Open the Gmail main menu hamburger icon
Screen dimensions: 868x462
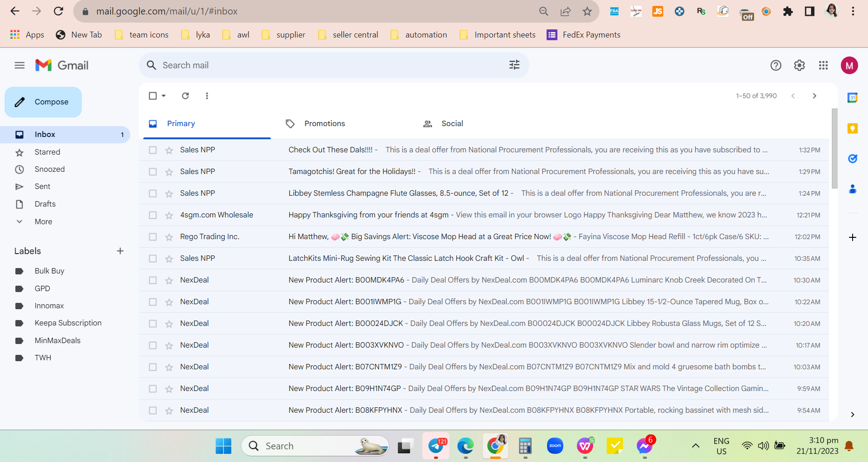click(19, 66)
